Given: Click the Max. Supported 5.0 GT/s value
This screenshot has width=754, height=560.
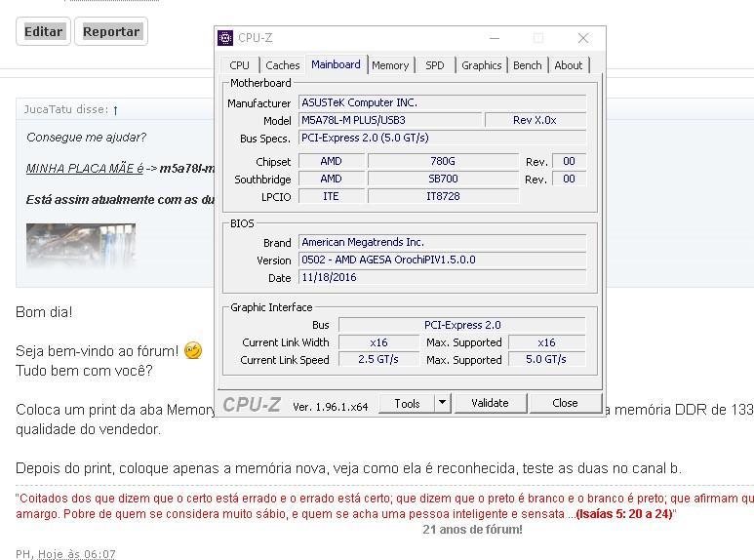Looking at the screenshot, I should pos(546,359).
